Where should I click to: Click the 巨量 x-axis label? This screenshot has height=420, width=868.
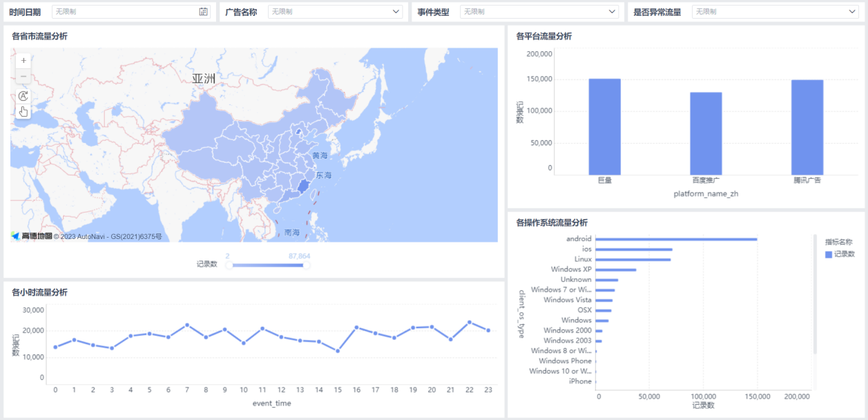click(605, 180)
